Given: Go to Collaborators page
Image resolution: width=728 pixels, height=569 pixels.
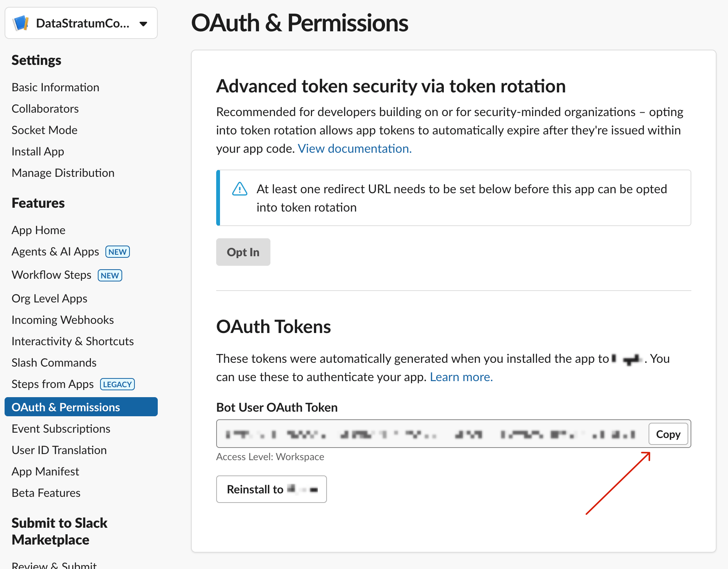Looking at the screenshot, I should click(45, 109).
